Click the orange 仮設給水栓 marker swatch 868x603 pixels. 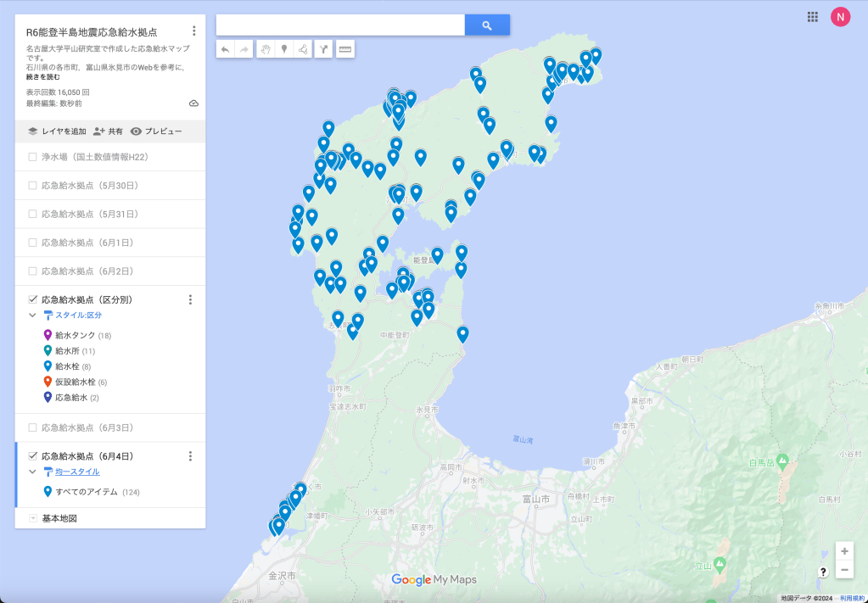[x=48, y=382]
